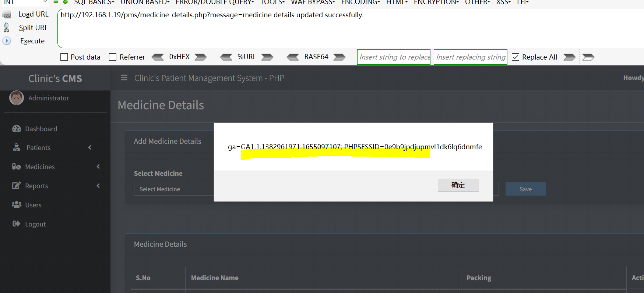Image resolution: width=644 pixels, height=293 pixels.
Task: Open the XSS menu
Action: [x=504, y=2]
